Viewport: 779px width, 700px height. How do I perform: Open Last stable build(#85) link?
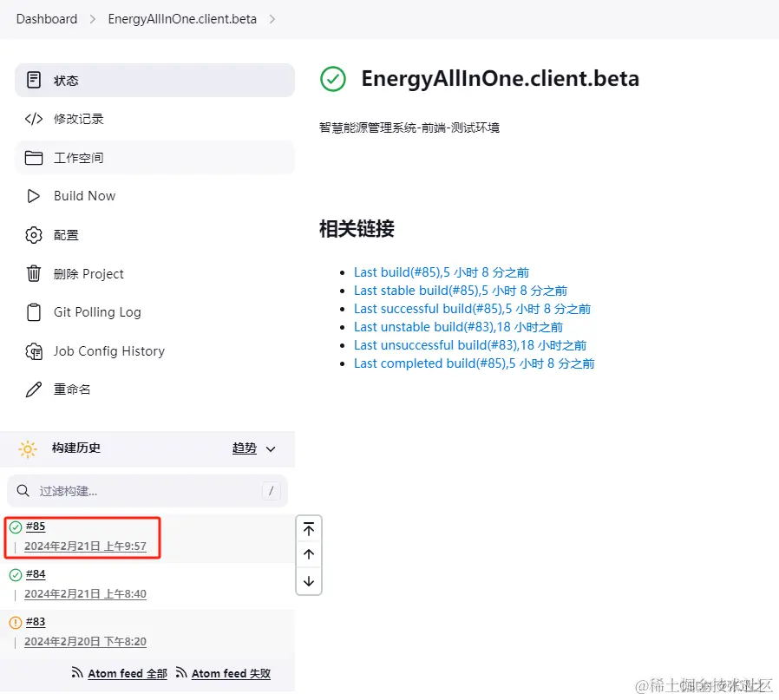point(461,291)
